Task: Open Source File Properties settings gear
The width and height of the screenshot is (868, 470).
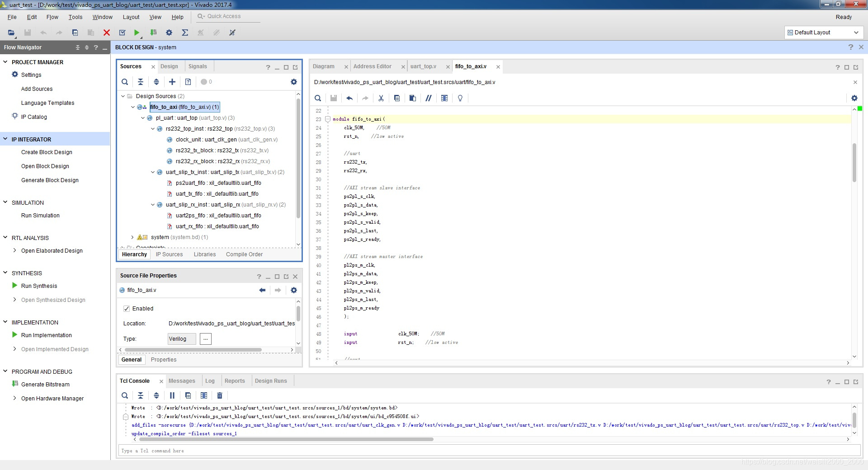Action: coord(294,290)
